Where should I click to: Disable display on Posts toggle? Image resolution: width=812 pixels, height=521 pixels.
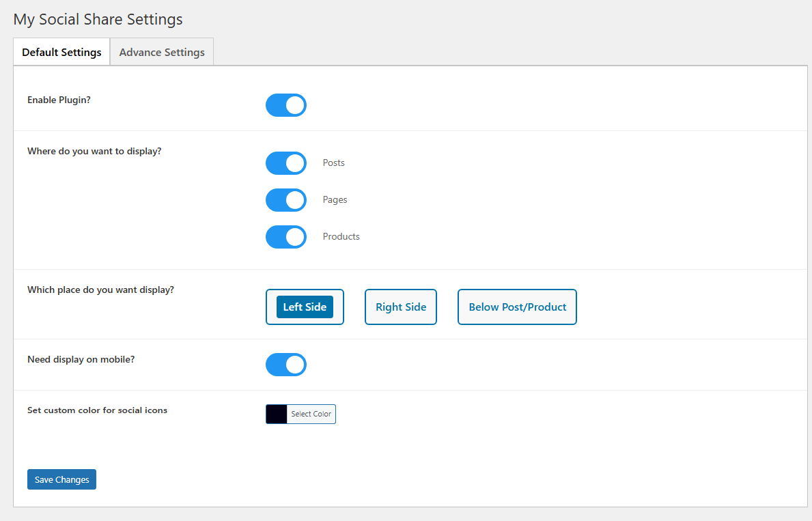point(286,163)
